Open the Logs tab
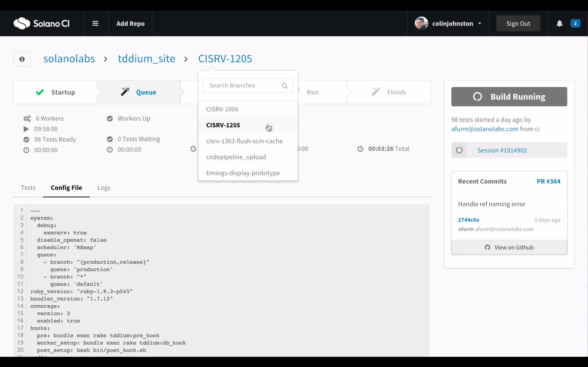Viewport: 588px width, 367px height. coord(104,188)
